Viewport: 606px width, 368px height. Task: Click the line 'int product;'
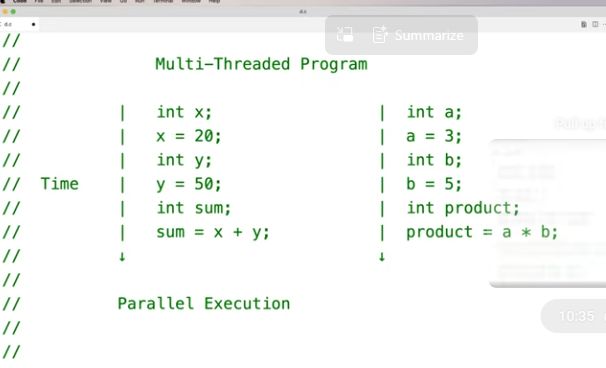463,208
